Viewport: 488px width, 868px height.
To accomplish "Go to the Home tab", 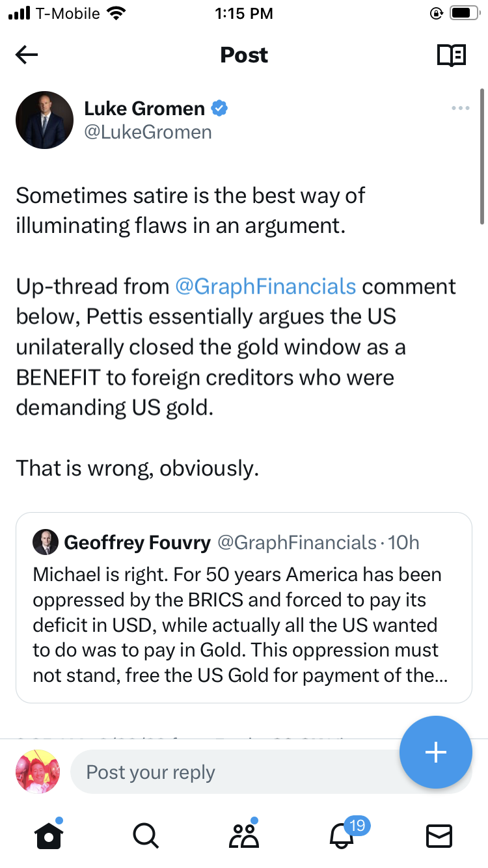I will (48, 835).
